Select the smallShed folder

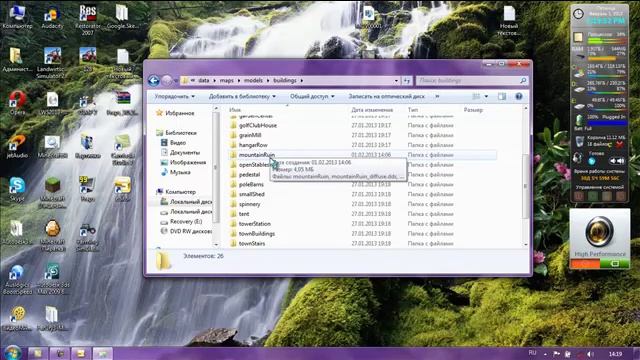(251, 194)
